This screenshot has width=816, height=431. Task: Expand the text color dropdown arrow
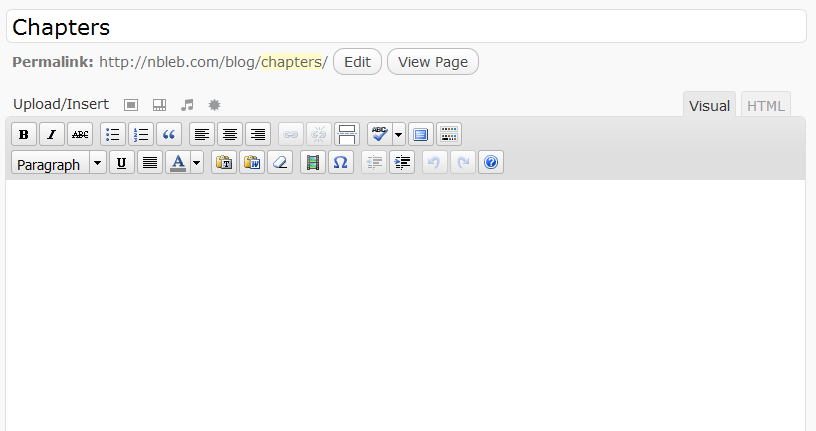pyautogui.click(x=197, y=163)
